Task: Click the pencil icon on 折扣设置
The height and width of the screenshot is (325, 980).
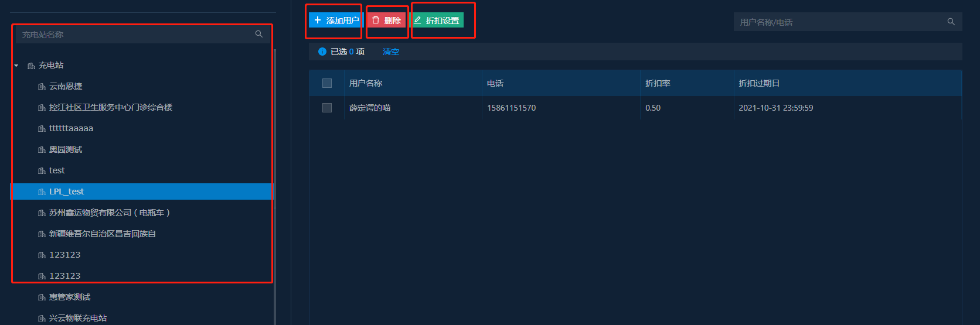Action: pyautogui.click(x=417, y=20)
